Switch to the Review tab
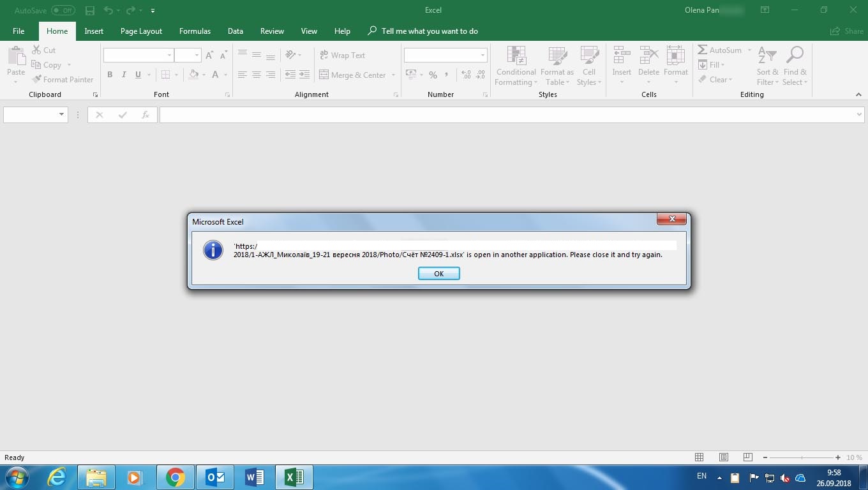Viewport: 868px width, 490px height. pos(272,31)
